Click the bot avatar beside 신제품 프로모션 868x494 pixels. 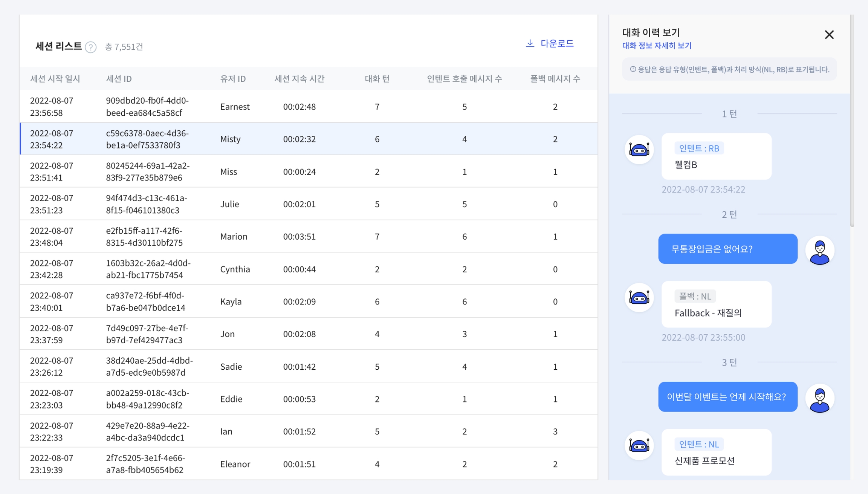tap(639, 446)
